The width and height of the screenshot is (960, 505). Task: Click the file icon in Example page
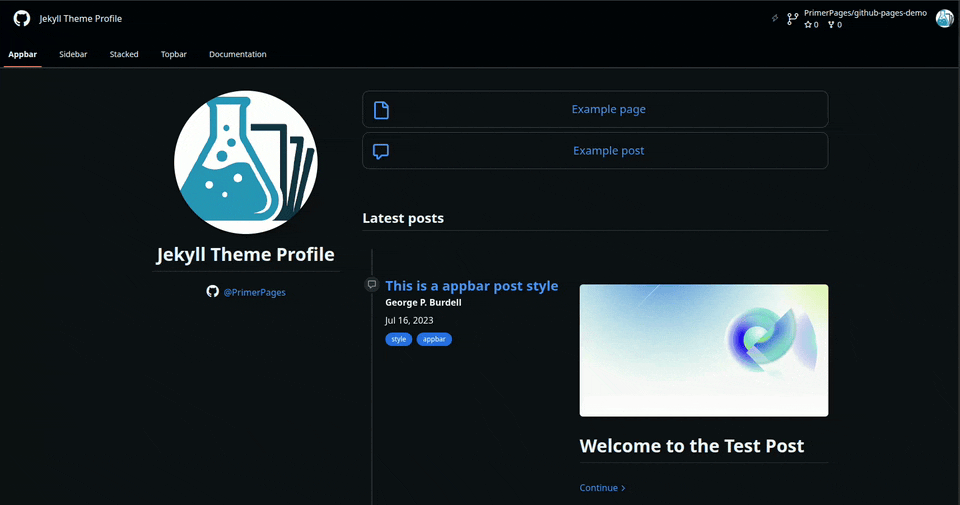381,110
